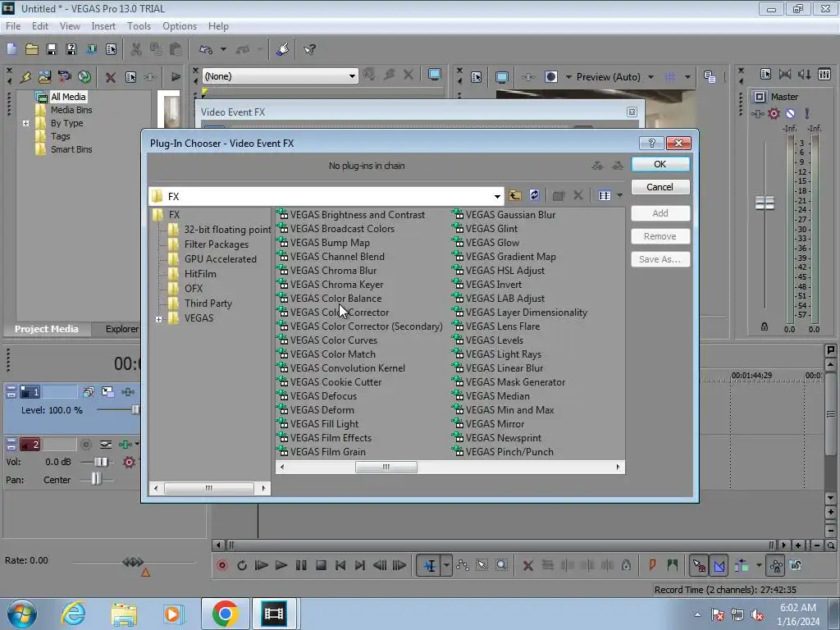
Task: Open Chrome from the Windows taskbar
Action: (x=225, y=614)
